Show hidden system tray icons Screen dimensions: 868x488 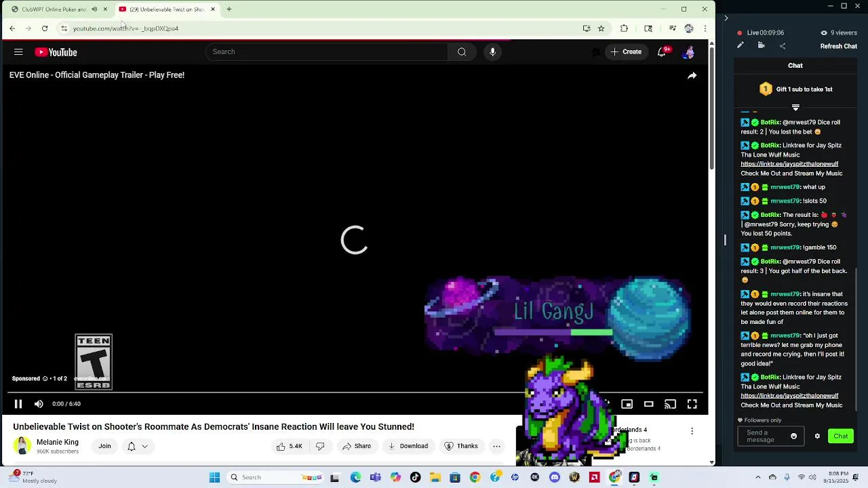tap(758, 478)
